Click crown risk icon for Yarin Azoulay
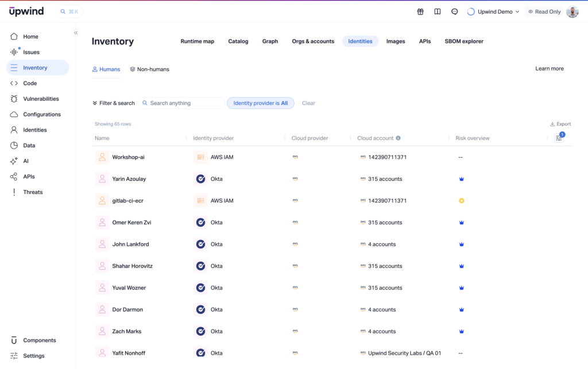Viewport: 588px width, 369px height. click(x=462, y=179)
